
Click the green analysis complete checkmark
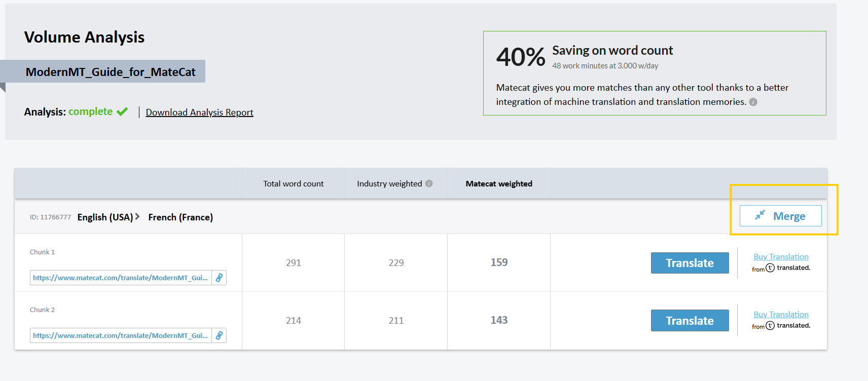click(x=122, y=111)
